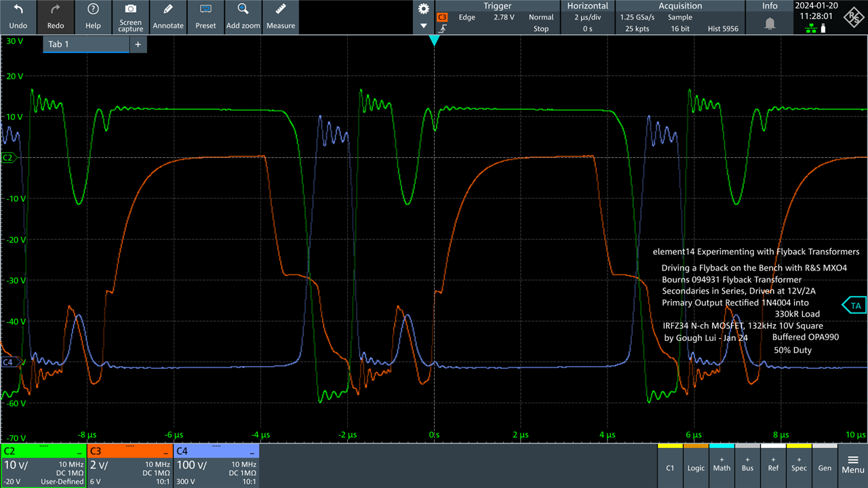868x488 pixels.
Task: Activate the Add zoom magnifier tool
Action: (243, 9)
